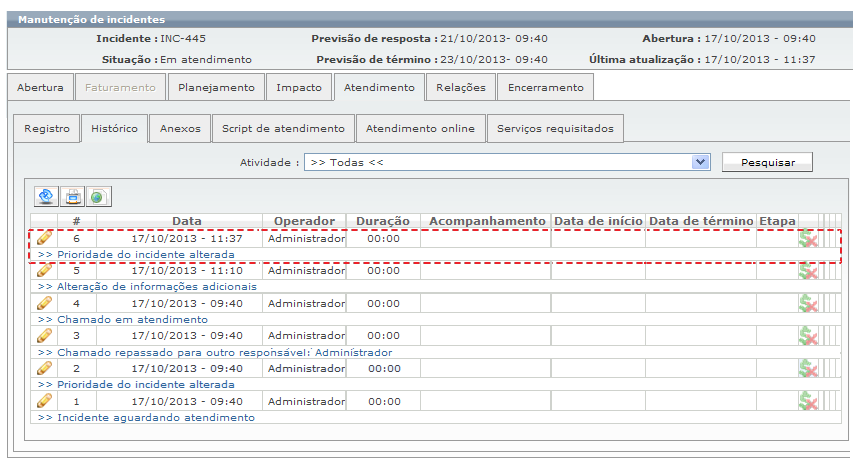853x476 pixels.
Task: Click the incident number INC-445
Action: [183, 39]
